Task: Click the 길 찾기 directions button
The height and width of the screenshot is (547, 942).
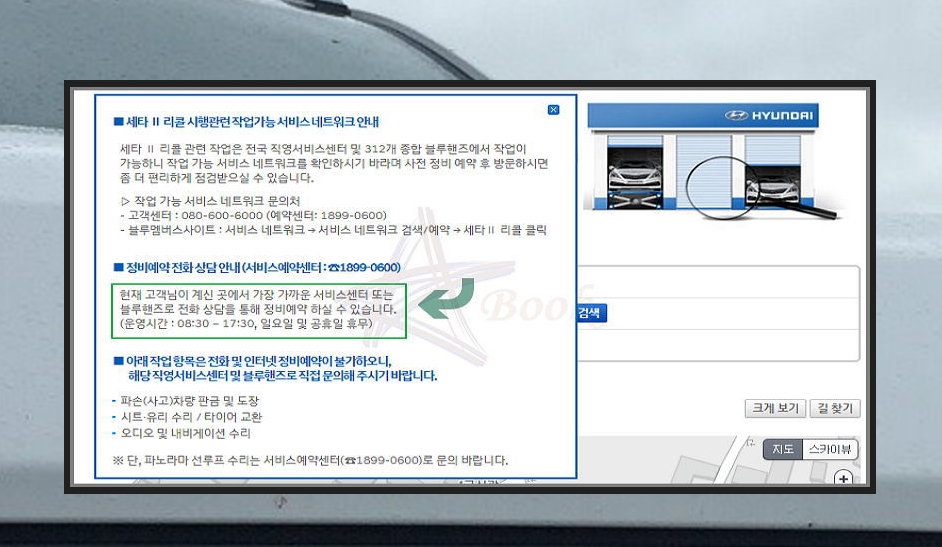Action: point(835,408)
